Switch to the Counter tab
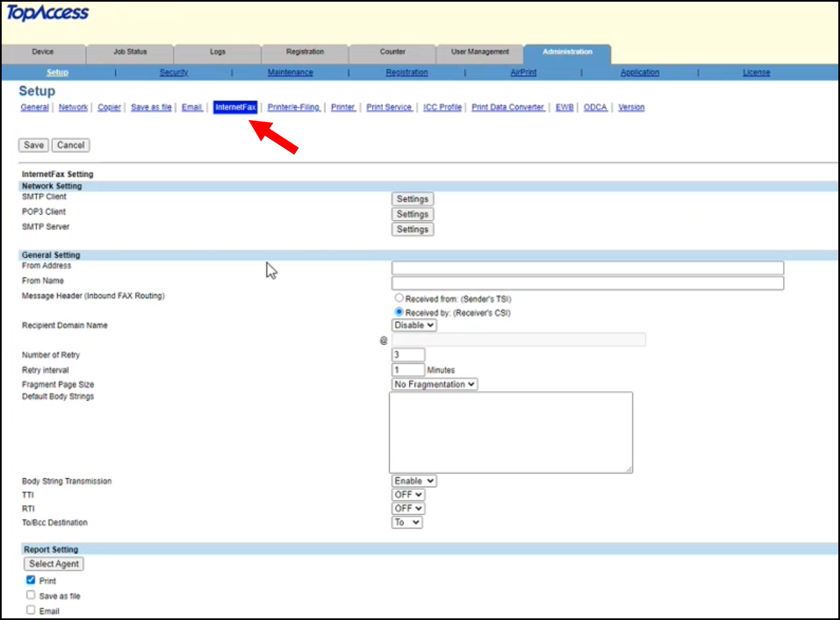The width and height of the screenshot is (840, 620). 392,52
